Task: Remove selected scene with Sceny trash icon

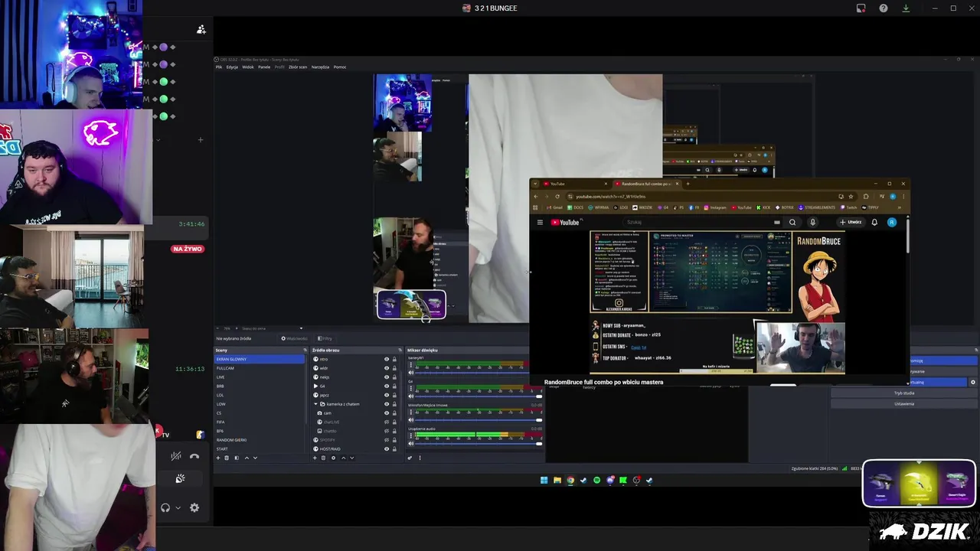Action: [227, 458]
